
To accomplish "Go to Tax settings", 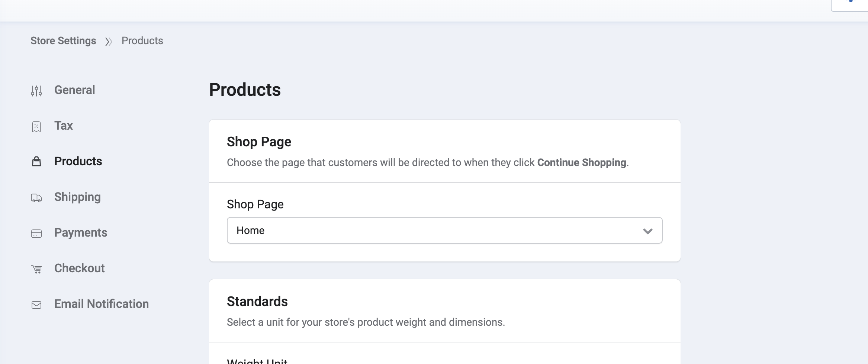I will [64, 126].
